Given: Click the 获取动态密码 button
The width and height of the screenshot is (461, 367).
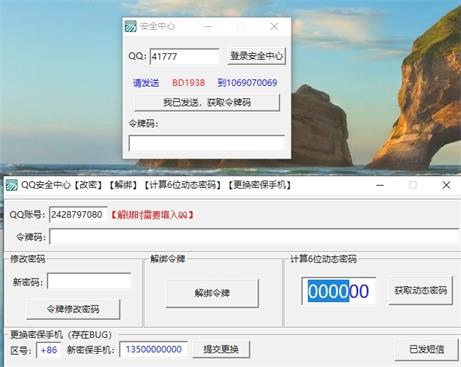Looking at the screenshot, I should pos(421,290).
